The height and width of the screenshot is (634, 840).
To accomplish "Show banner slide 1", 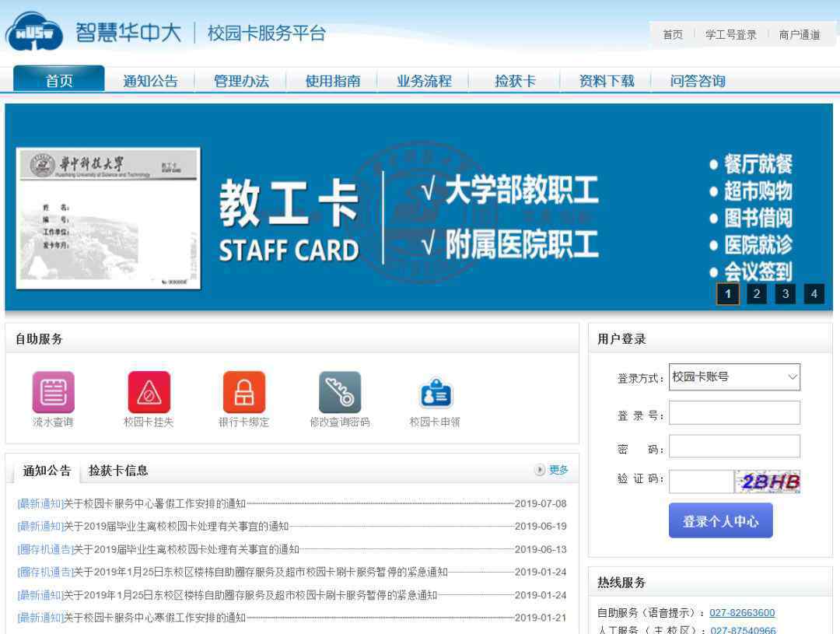I will pos(727,294).
